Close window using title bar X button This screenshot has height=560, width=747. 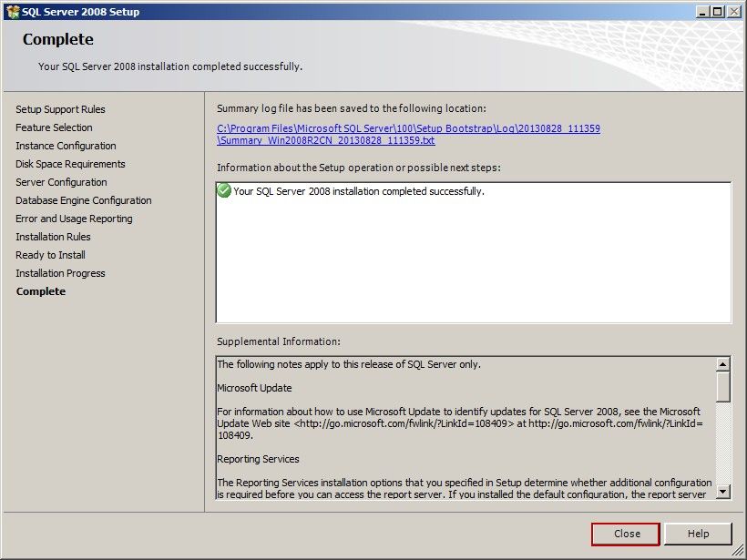(x=734, y=12)
